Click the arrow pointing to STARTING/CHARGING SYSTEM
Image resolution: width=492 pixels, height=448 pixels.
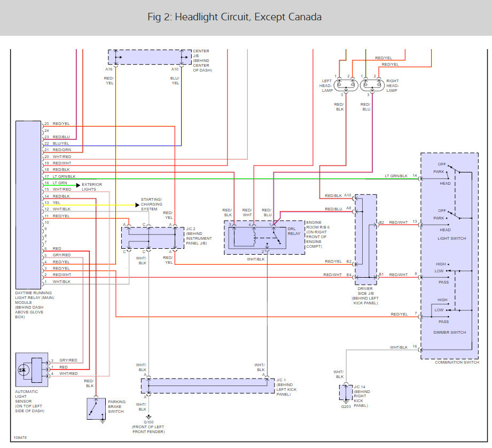(137, 205)
